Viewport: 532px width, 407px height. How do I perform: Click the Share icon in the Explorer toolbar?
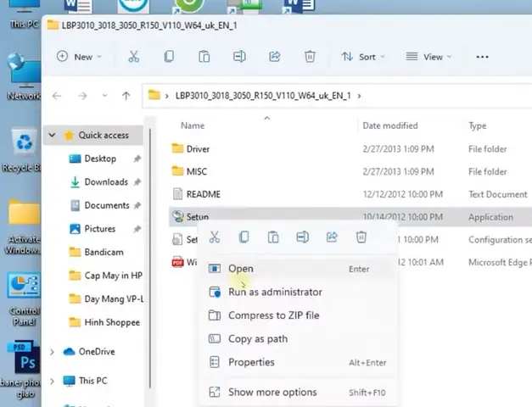pyautogui.click(x=274, y=57)
